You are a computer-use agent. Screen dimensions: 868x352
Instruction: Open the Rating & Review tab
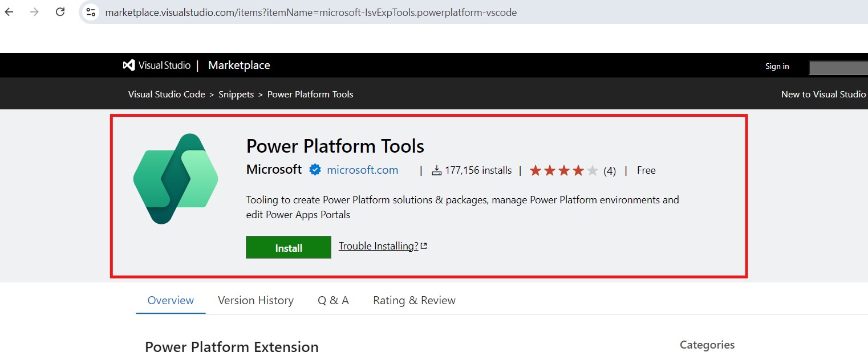pos(414,300)
